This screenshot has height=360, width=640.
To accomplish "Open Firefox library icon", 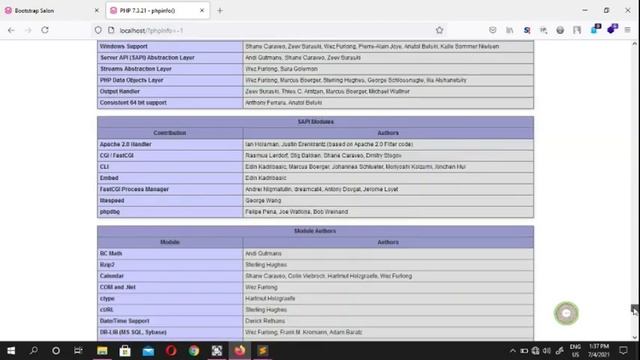I will coord(510,30).
